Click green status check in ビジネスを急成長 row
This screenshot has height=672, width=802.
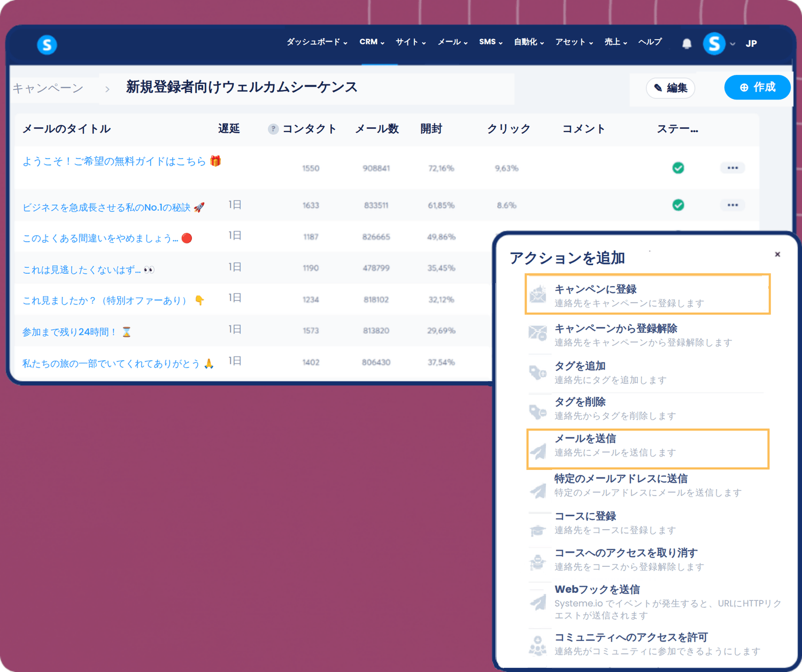tap(678, 205)
